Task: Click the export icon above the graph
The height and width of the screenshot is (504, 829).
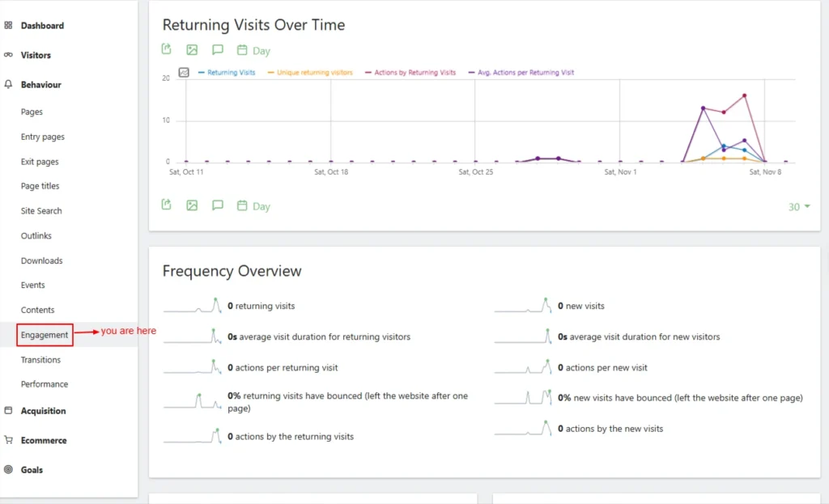Action: pos(167,49)
